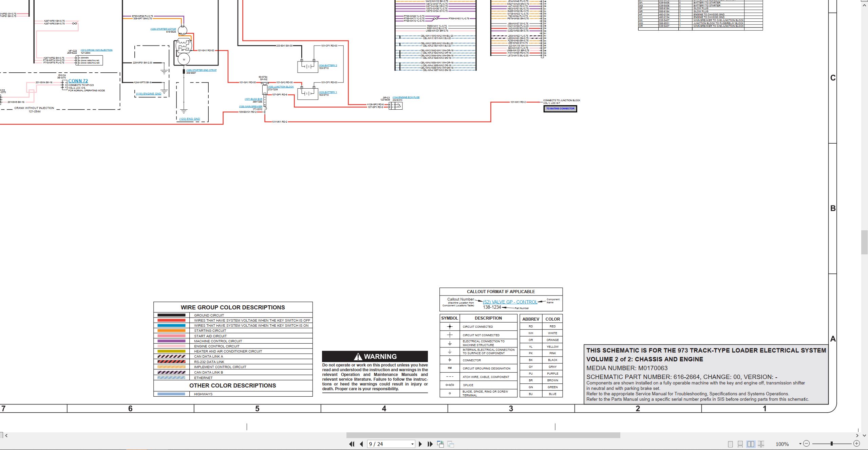Go to the first page
The width and height of the screenshot is (868, 450).
pos(352,444)
